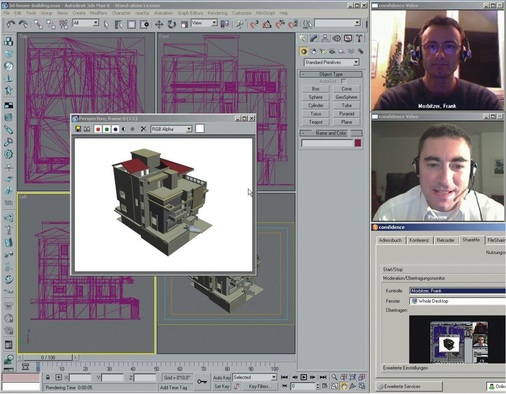Activate the Select and Scale tool
This screenshot has height=394, width=506.
(x=184, y=24)
